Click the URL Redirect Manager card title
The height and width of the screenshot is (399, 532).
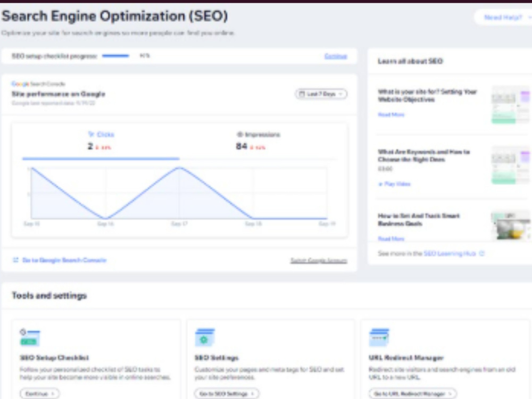click(x=406, y=358)
